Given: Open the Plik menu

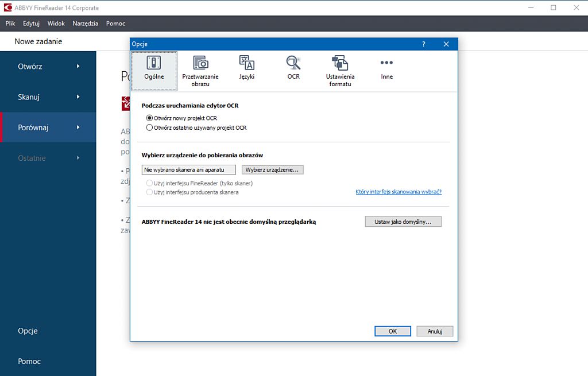Looking at the screenshot, I should (x=10, y=23).
